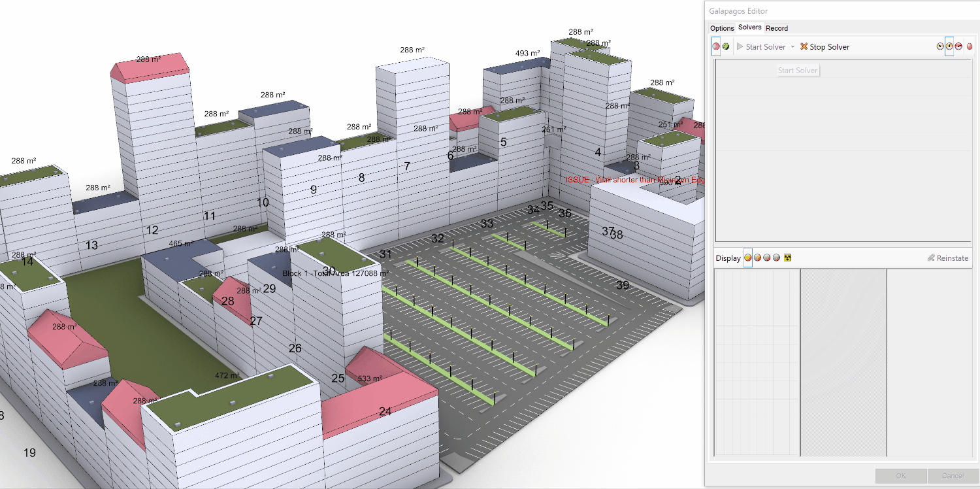Screen dimensions: 980x489
Task: Click the pencil icon next to Reinstate
Action: click(931, 258)
